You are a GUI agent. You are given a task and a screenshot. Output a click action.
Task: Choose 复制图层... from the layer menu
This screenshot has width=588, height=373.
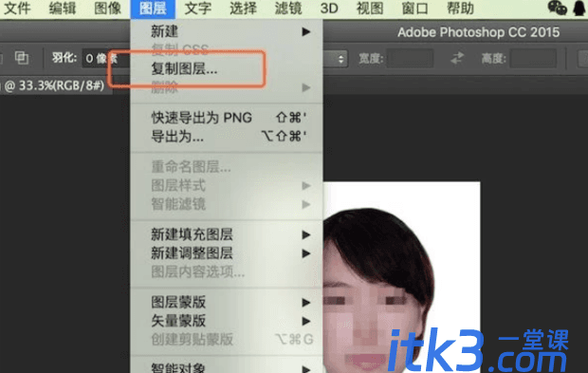[x=227, y=68]
